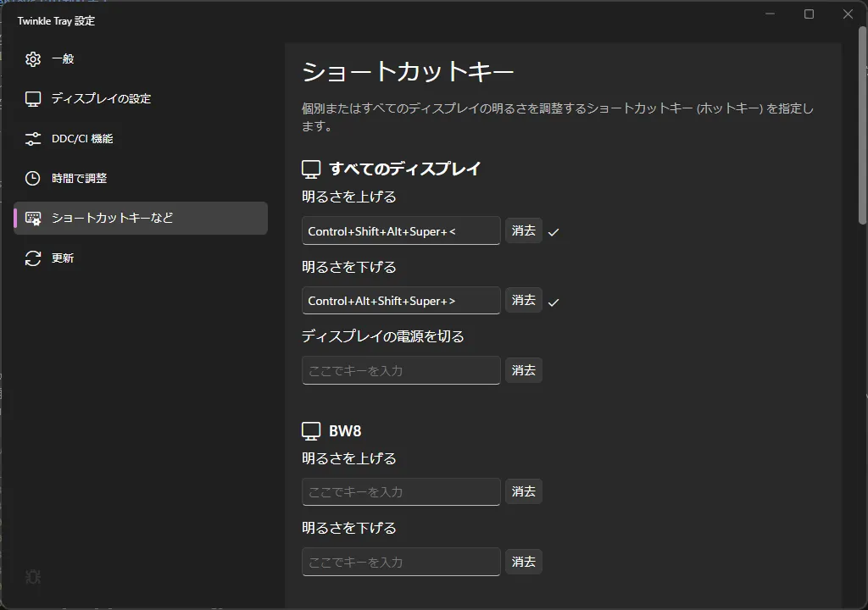868x610 pixels.
Task: Open the 一般 settings gear icon
Action: coord(32,59)
